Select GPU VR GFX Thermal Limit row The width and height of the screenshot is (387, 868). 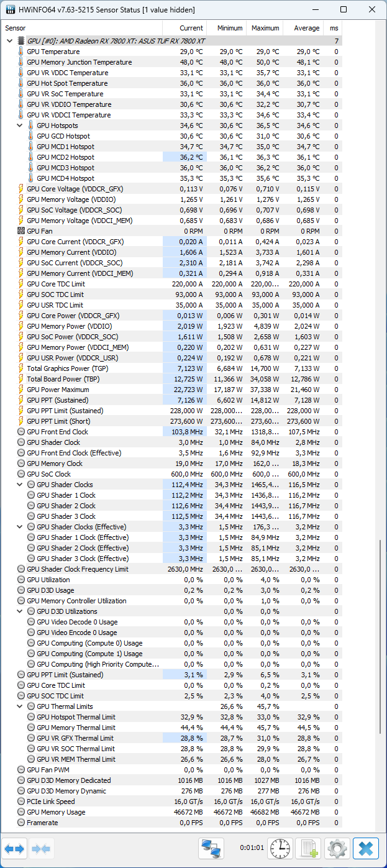click(171, 738)
